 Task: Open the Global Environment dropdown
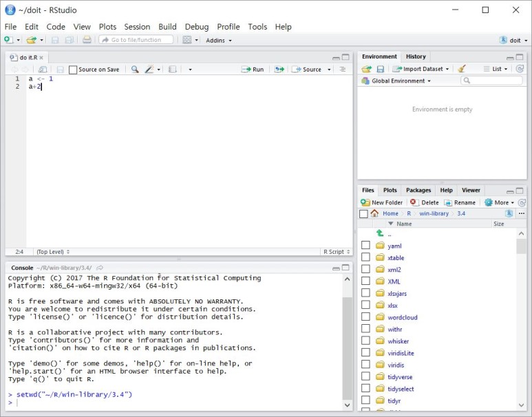tap(396, 81)
